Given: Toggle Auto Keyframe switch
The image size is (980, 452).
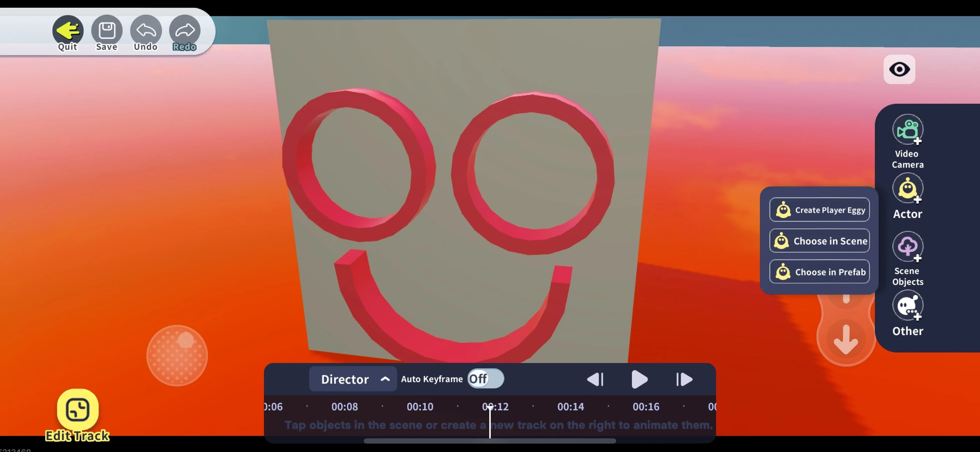Looking at the screenshot, I should (485, 379).
